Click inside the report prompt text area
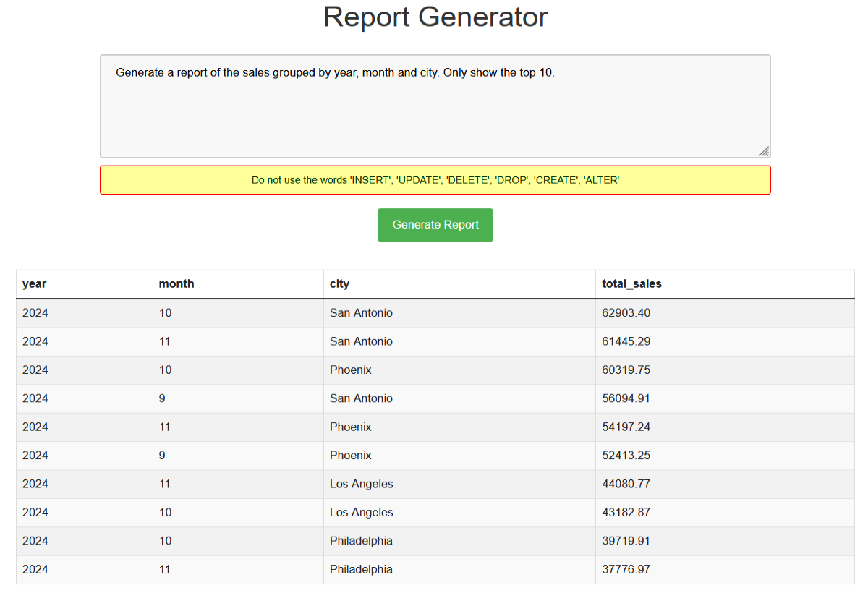This screenshot has width=868, height=593. pyautogui.click(x=434, y=105)
